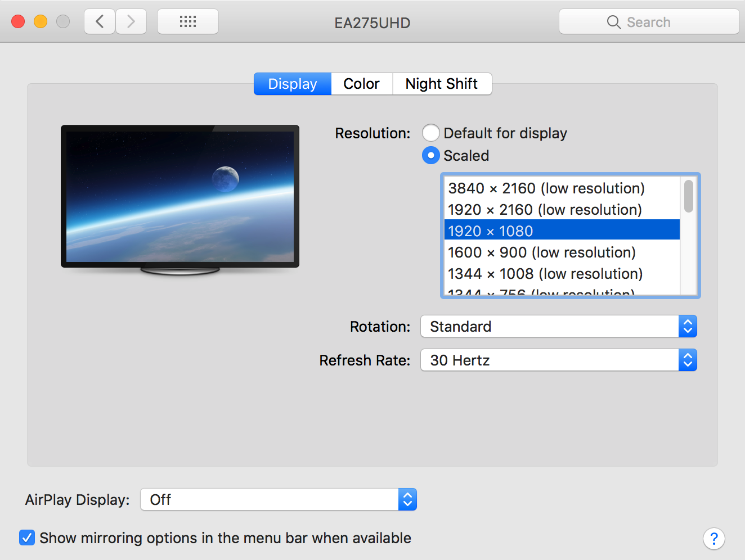Switch to the Display tab
This screenshot has width=745, height=560.
(293, 84)
